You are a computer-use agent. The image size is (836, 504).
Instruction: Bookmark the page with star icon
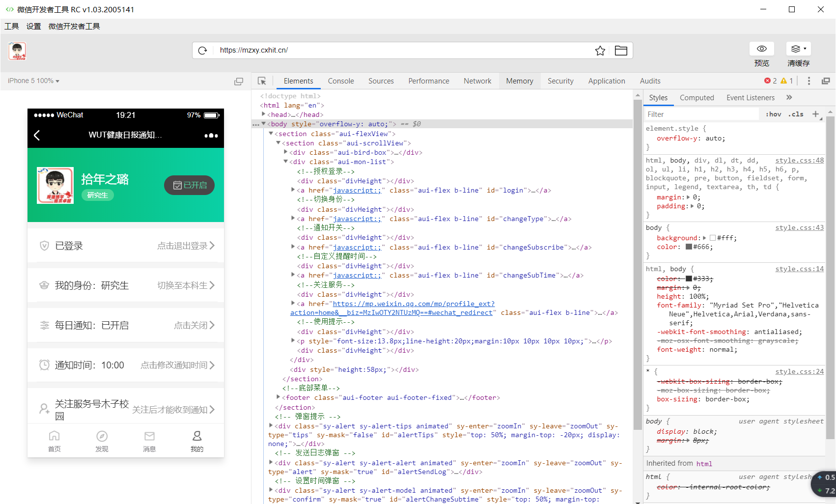[x=600, y=51]
